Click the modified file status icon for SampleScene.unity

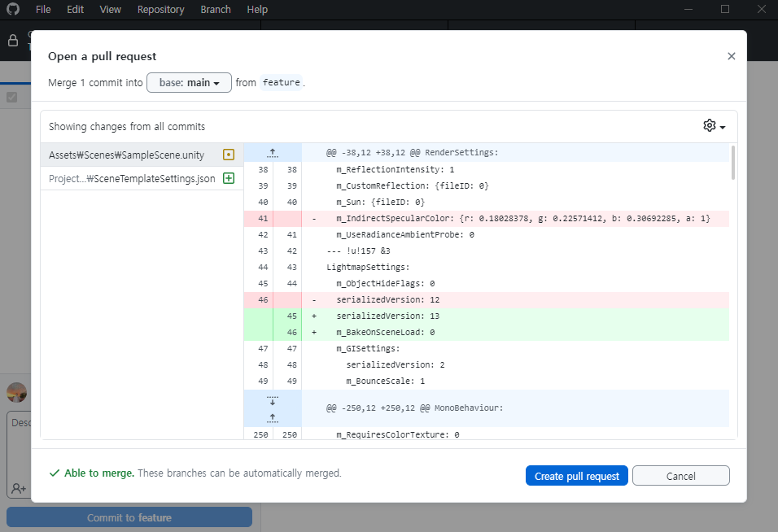tap(228, 155)
